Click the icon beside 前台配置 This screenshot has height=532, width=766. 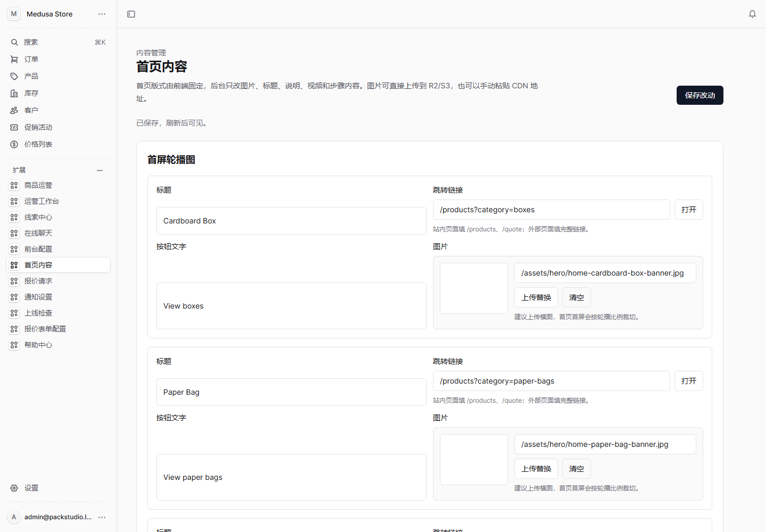click(x=14, y=249)
